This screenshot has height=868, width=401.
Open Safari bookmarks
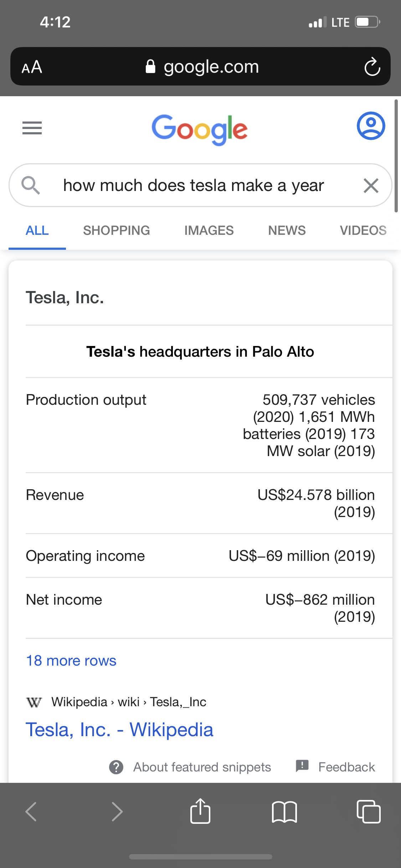click(x=284, y=812)
